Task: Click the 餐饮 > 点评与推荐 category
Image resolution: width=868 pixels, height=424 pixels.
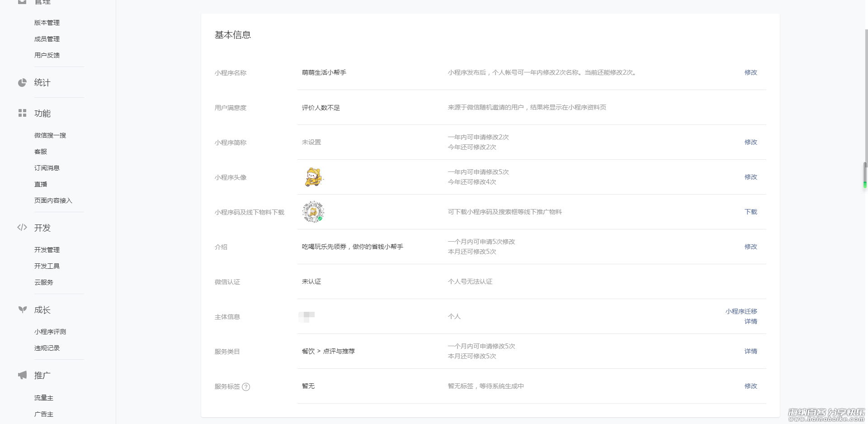Action: click(328, 351)
